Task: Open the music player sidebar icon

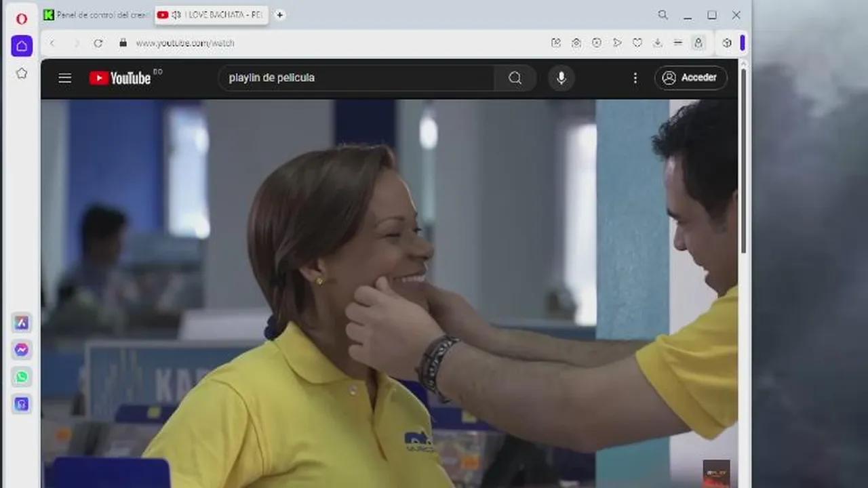Action: [x=22, y=404]
